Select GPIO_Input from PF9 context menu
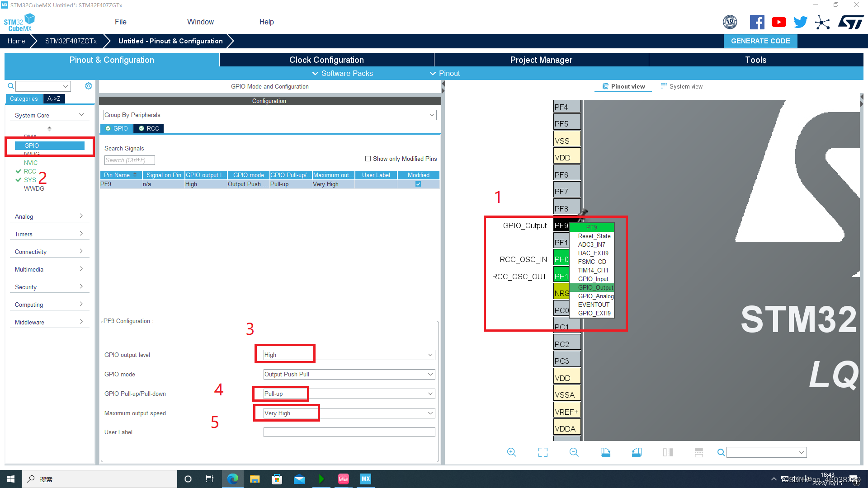The image size is (868, 488). [x=593, y=279]
